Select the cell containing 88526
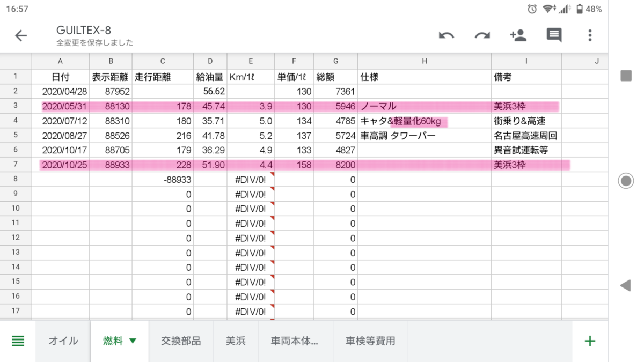The image size is (644, 362). 111,136
